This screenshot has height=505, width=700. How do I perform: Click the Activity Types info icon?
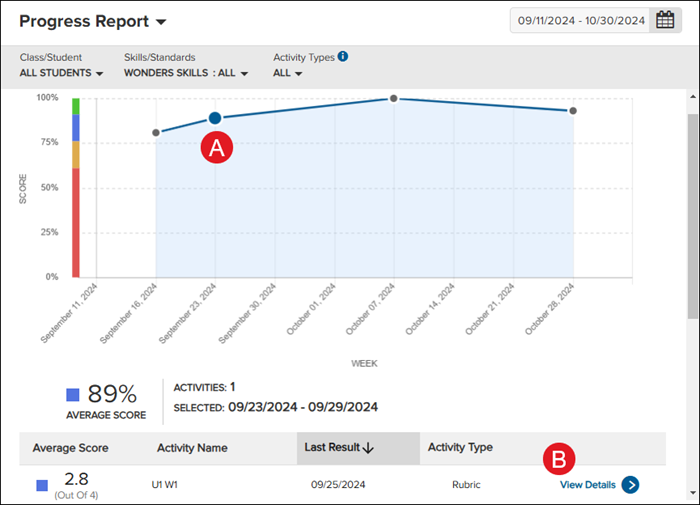[x=343, y=57]
